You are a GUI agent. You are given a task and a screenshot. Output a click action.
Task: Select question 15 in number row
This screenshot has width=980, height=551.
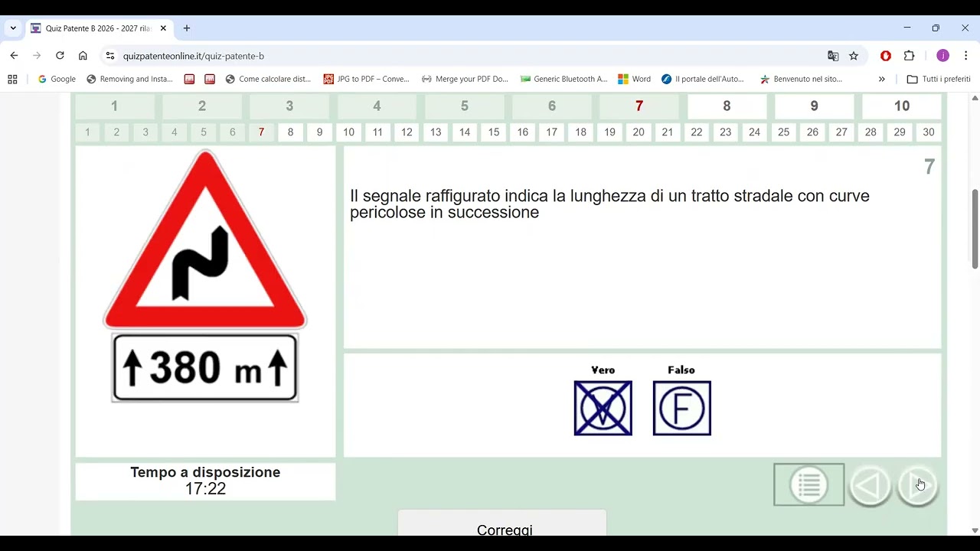pyautogui.click(x=494, y=132)
